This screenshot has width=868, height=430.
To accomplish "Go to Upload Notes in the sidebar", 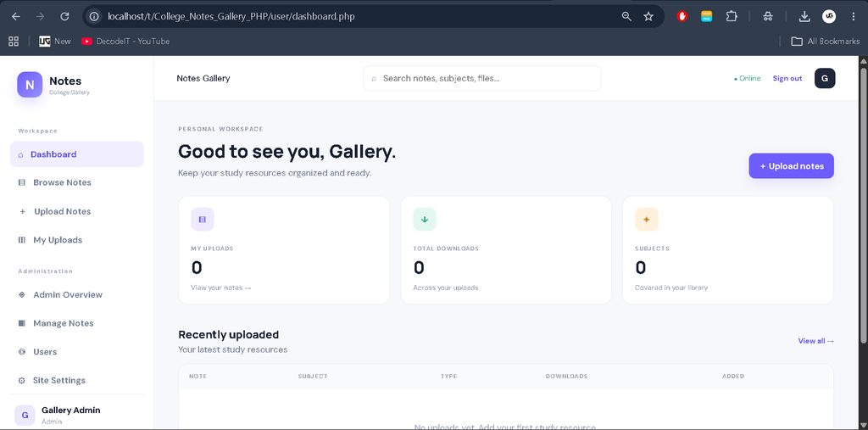I will (77, 212).
